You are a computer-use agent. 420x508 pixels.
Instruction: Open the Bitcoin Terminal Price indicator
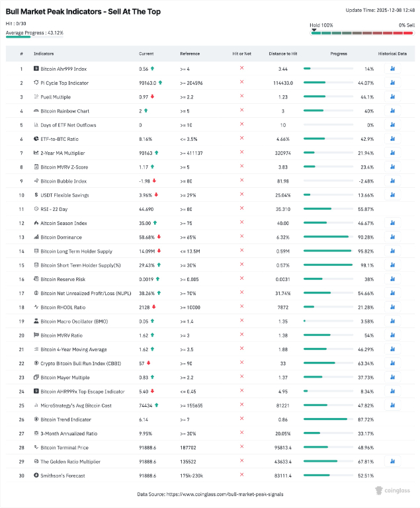point(64,447)
